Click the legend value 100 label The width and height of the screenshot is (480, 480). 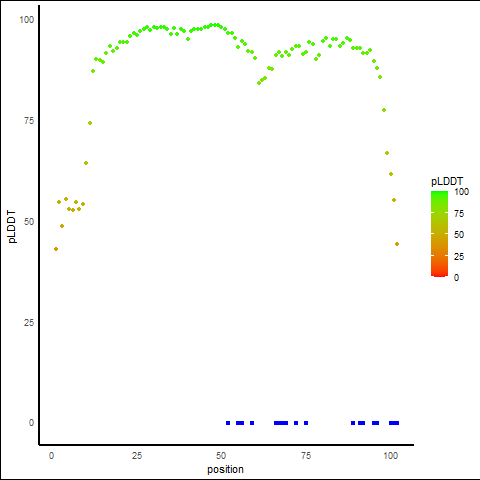[x=461, y=192]
